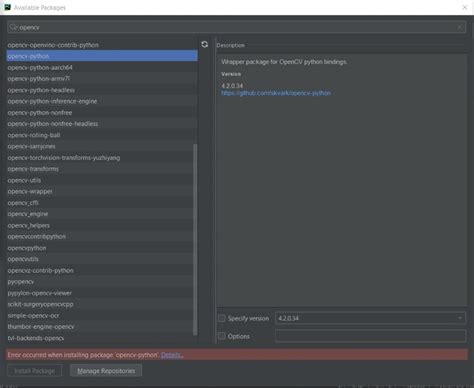
Task: Click the Wrapper package description text
Action: (x=284, y=62)
